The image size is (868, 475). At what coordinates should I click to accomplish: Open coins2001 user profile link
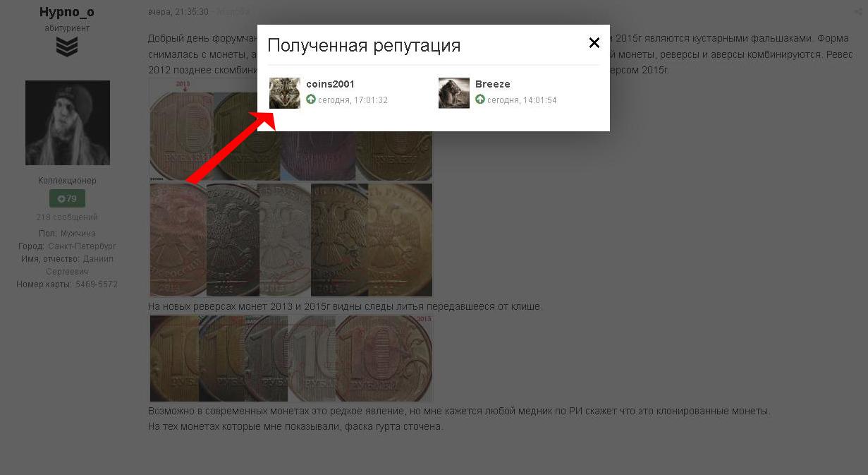331,84
